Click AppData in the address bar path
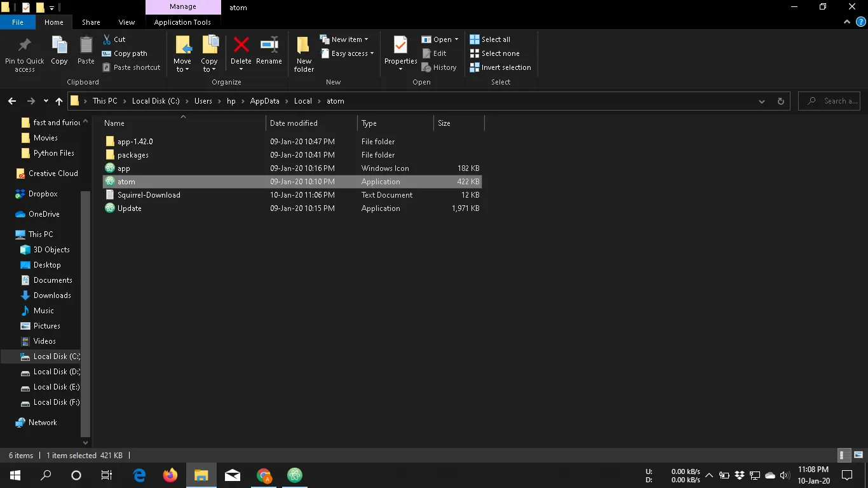This screenshot has height=488, width=868. [x=265, y=101]
